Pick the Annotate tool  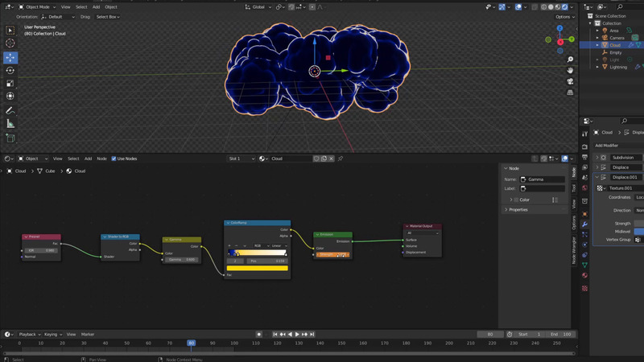pyautogui.click(x=10, y=110)
